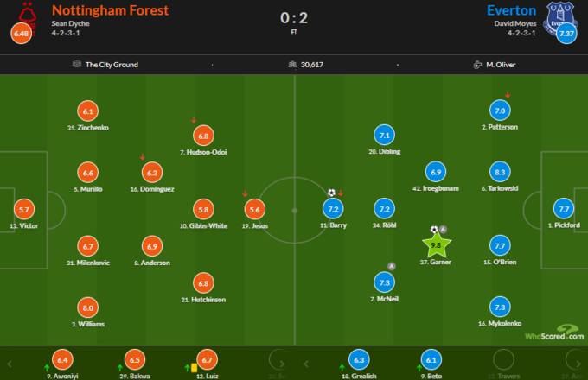The width and height of the screenshot is (588, 380).
Task: Click Forest's 6.48 team rating badge
Action: pyautogui.click(x=21, y=35)
